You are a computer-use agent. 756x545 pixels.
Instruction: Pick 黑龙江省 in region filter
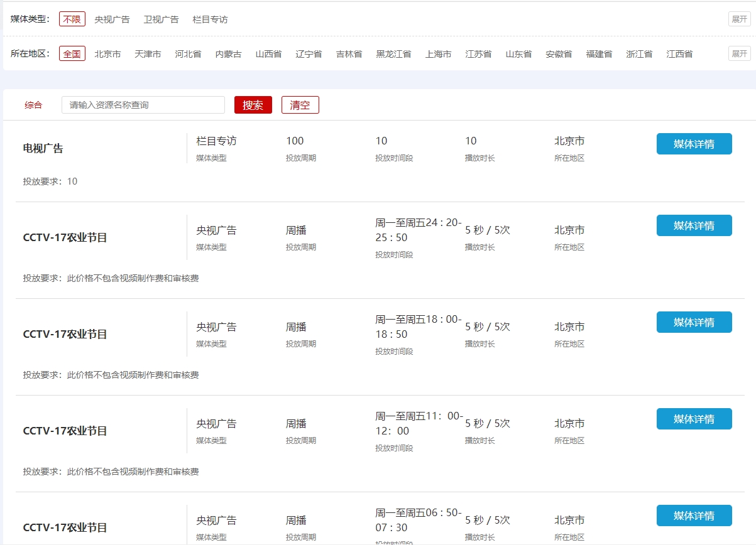[x=393, y=54]
